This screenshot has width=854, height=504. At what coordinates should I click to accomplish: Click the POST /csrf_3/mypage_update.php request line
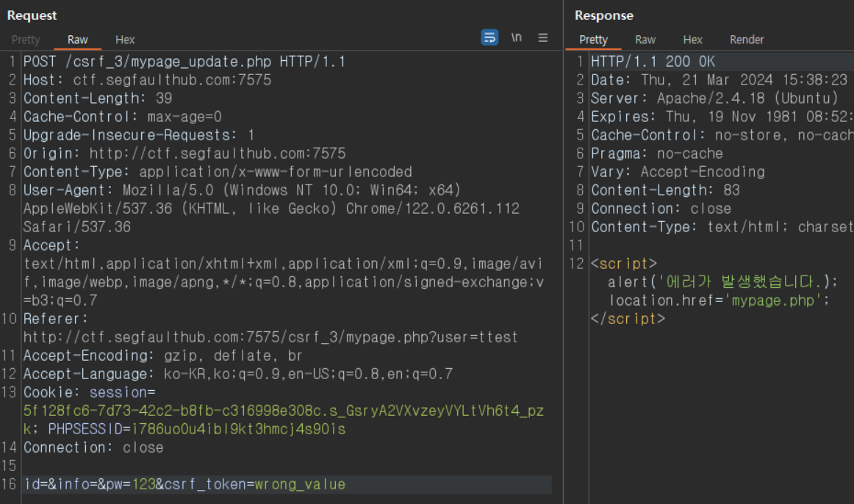point(184,62)
